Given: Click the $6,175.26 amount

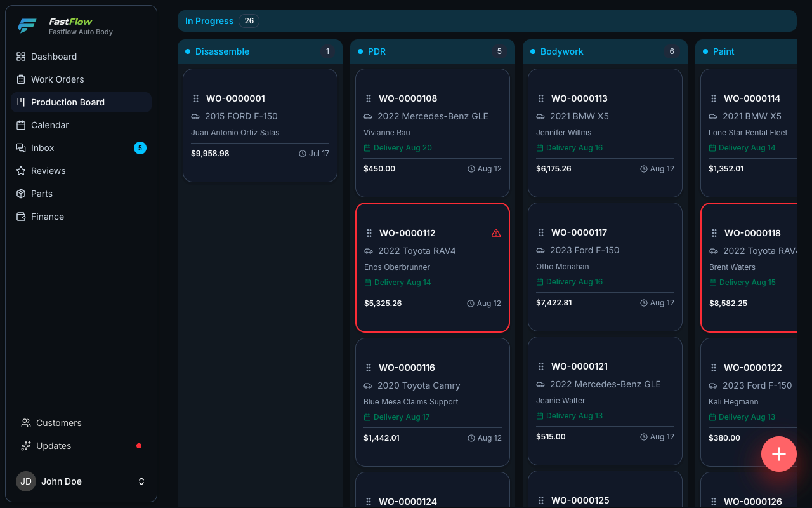Looking at the screenshot, I should tap(553, 169).
